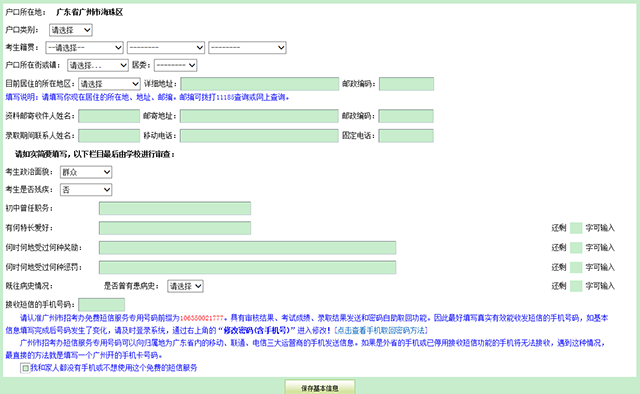Open the 户口类别 dropdown
The height and width of the screenshot is (394, 640).
71,30
